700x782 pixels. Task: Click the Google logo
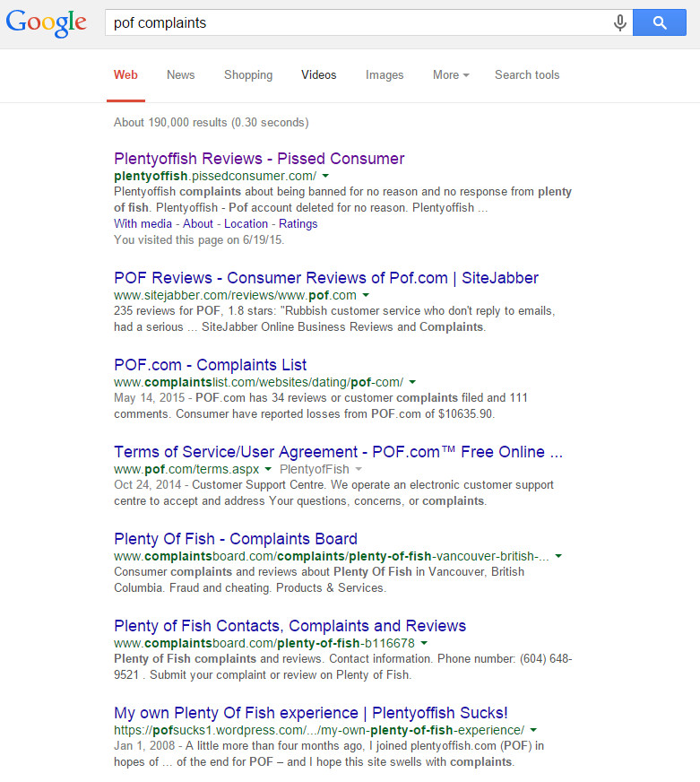47,23
